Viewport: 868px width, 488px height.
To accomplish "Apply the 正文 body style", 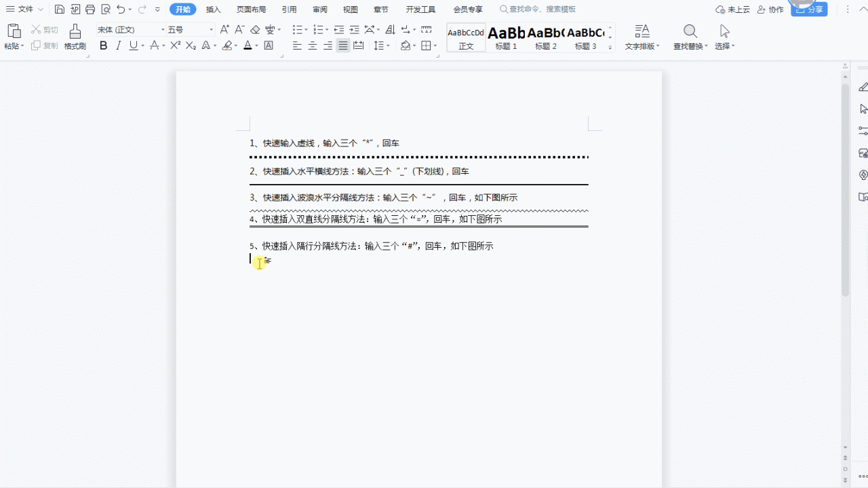I will point(466,37).
